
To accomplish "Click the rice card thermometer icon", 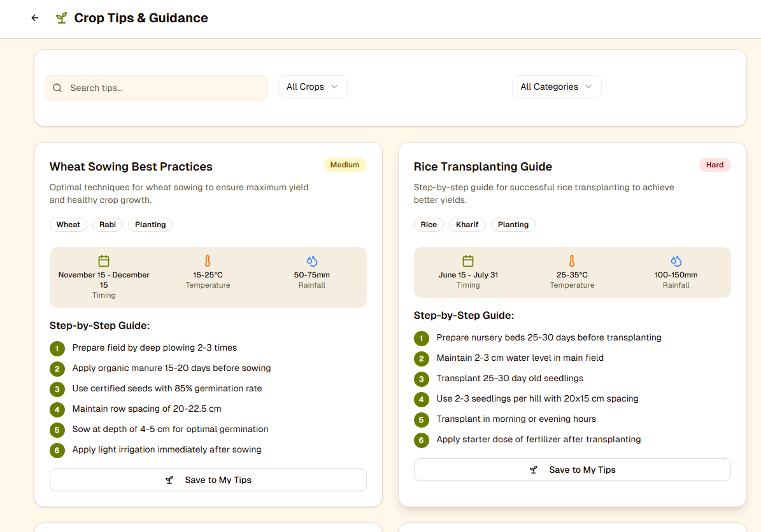I will pos(572,261).
